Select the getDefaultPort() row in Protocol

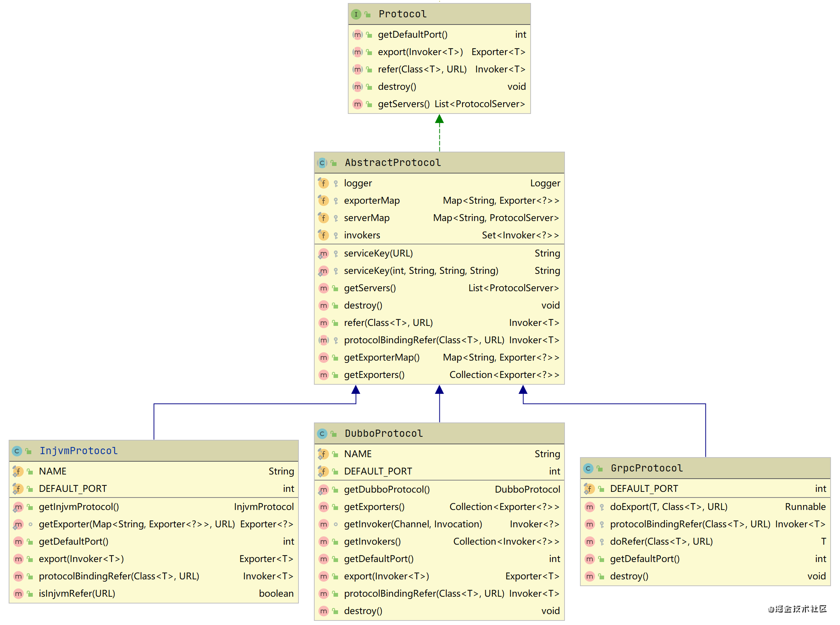click(412, 35)
